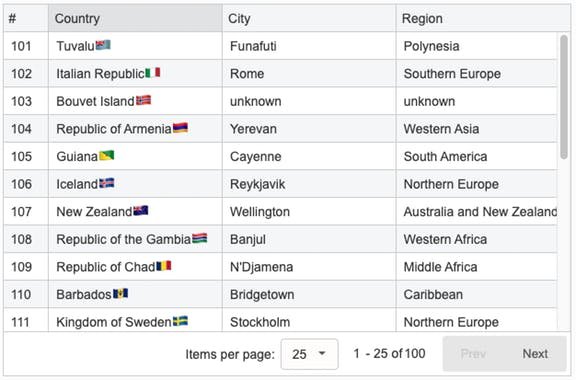Click the Guiana flag icon
Screen dimensions: 576x380
click(107, 156)
